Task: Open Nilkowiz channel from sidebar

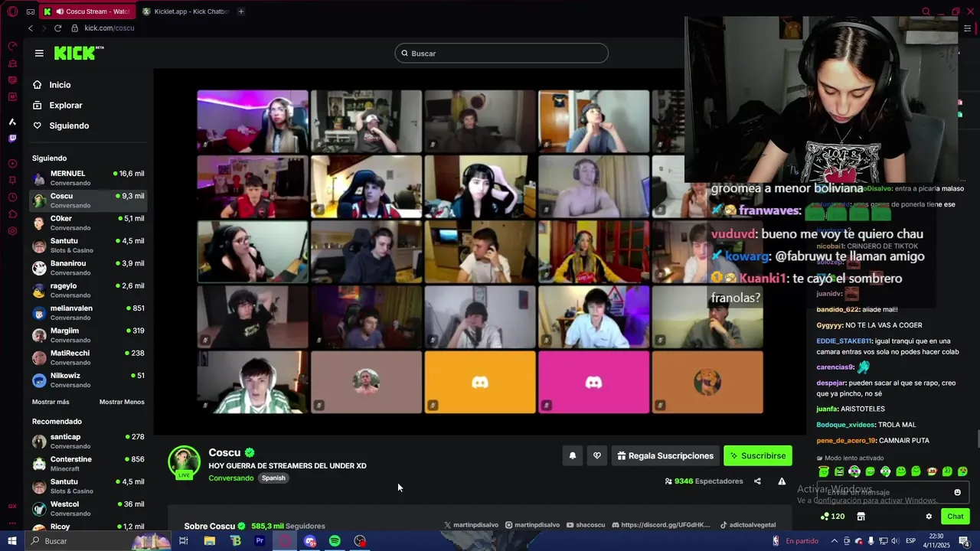Action: (x=88, y=380)
